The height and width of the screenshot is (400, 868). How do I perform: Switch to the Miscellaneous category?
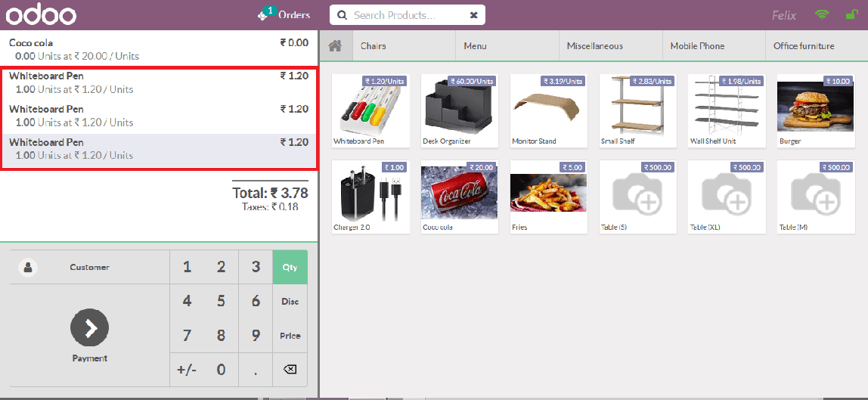coord(611,46)
